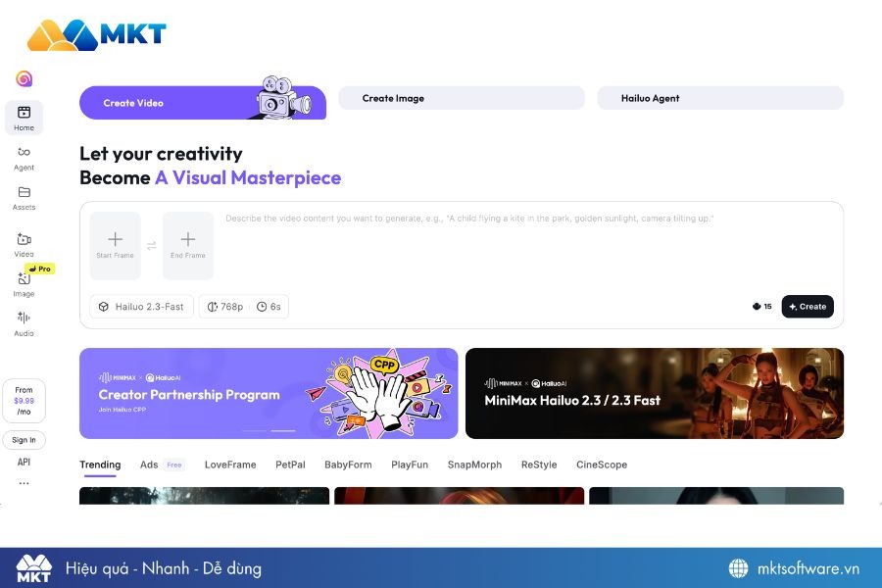882x588 pixels.
Task: Open the Creator Partnership Program banner
Action: click(268, 393)
